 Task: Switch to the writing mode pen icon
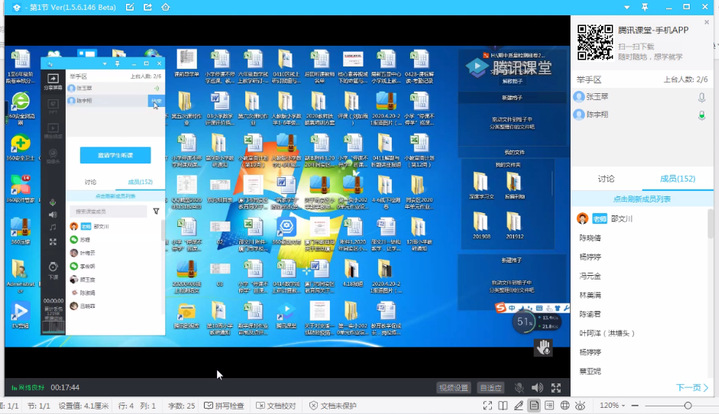pyautogui.click(x=519, y=406)
